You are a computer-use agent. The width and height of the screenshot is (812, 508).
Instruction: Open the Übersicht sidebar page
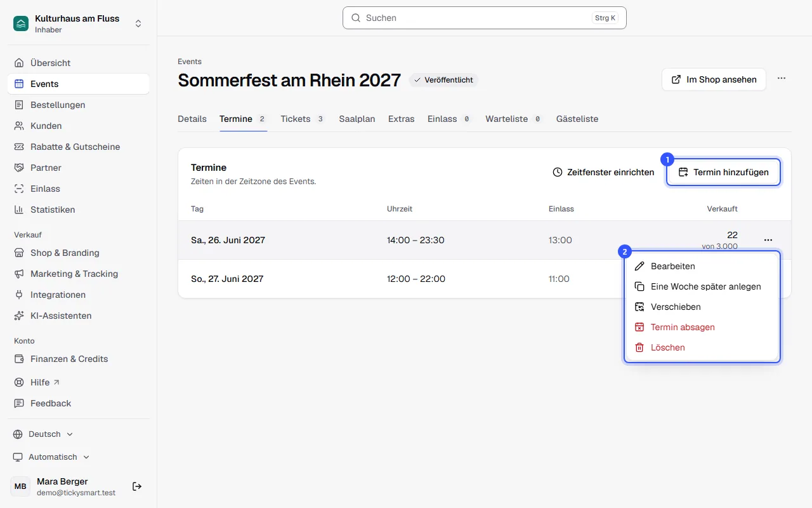78,63
